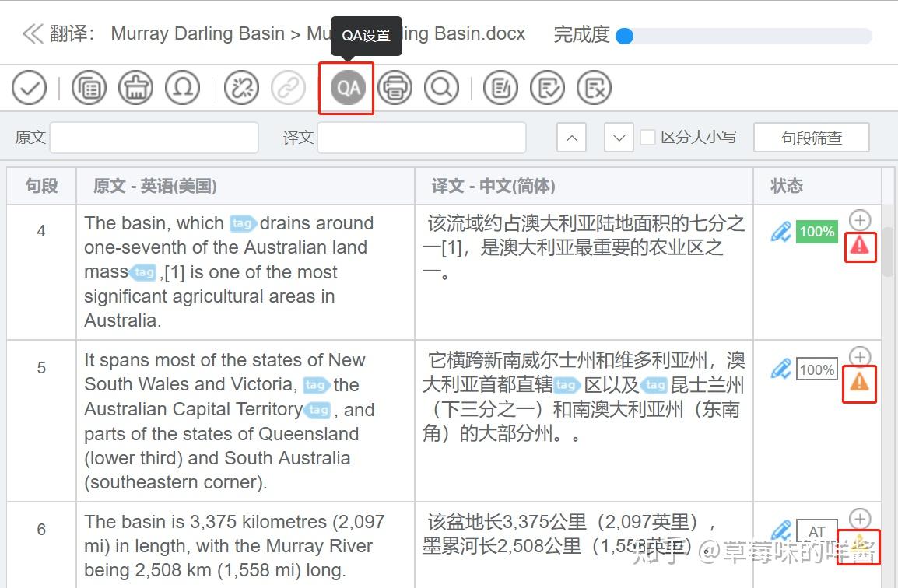The image size is (898, 588).
Task: Select the clear translation brush icon
Action: (x=135, y=87)
